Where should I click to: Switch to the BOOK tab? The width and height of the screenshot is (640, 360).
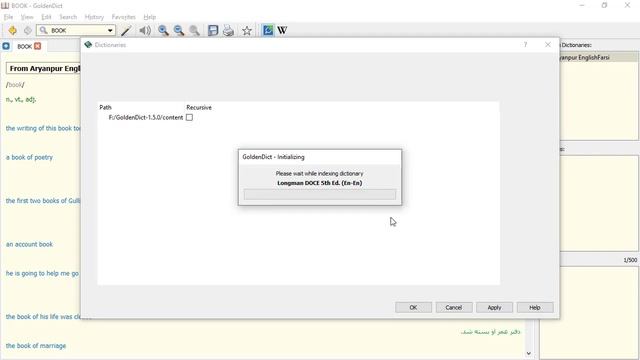point(24,47)
